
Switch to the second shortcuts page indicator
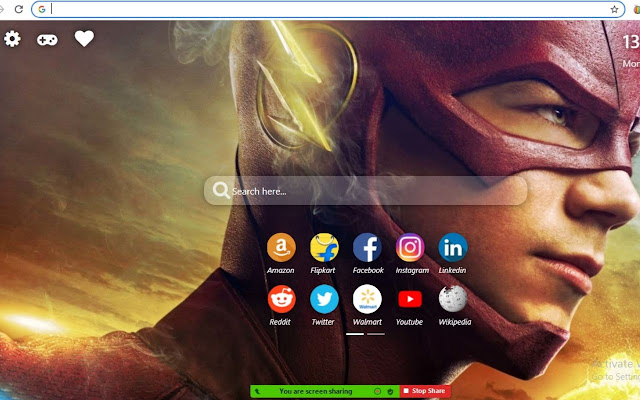(x=376, y=334)
